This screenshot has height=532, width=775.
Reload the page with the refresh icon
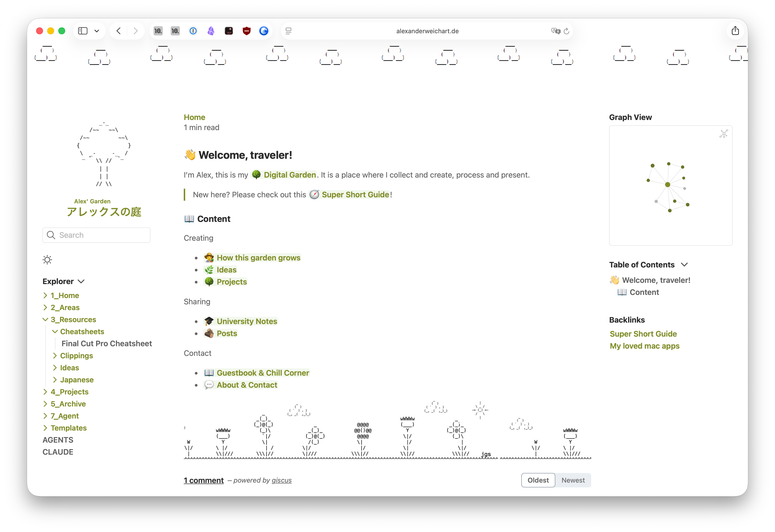[566, 31]
